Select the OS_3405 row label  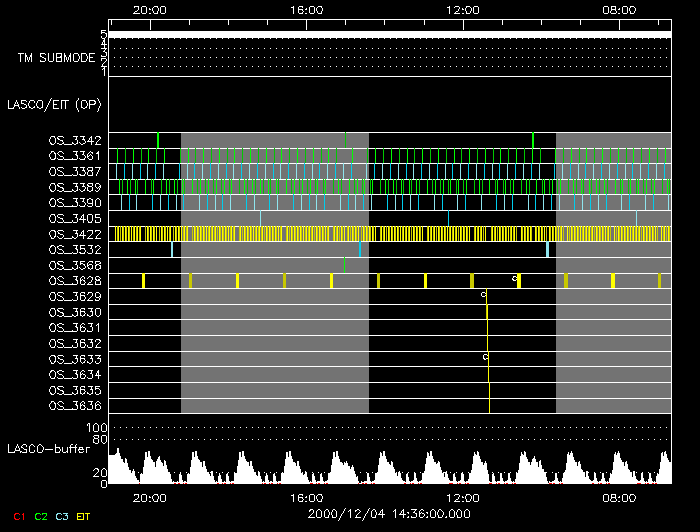(x=74, y=218)
